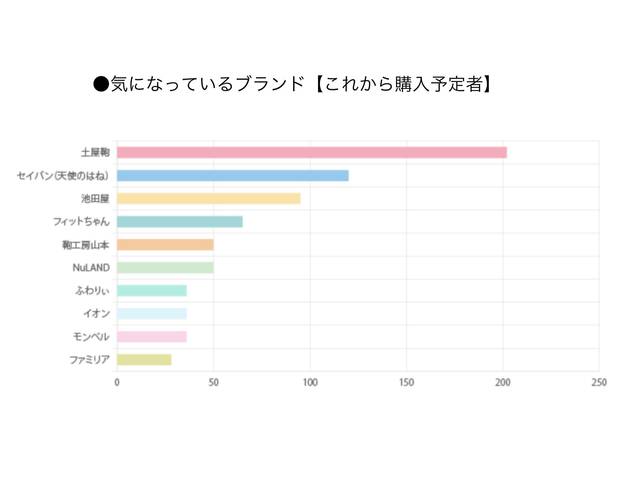Select the pale blue イオン bar

tap(151, 313)
